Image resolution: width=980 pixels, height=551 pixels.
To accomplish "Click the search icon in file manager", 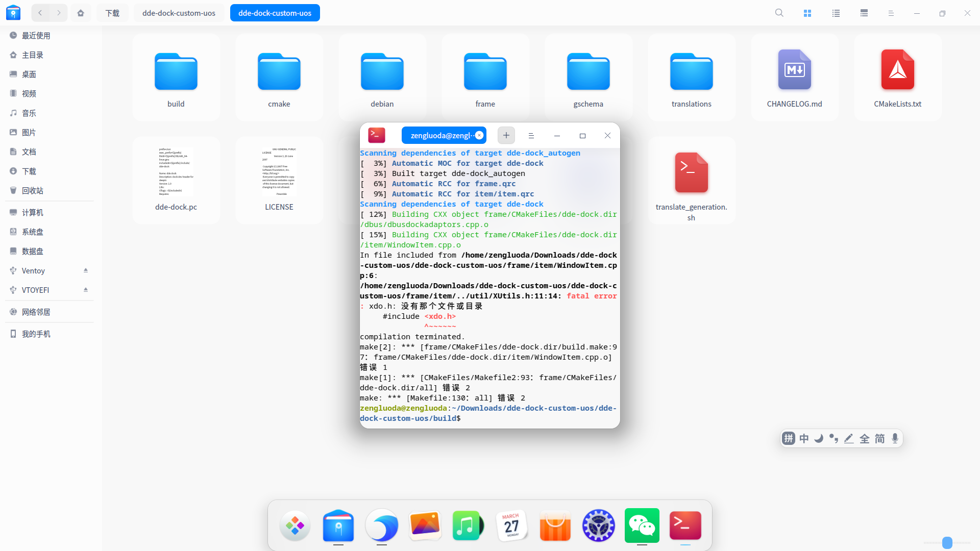I will 779,13.
